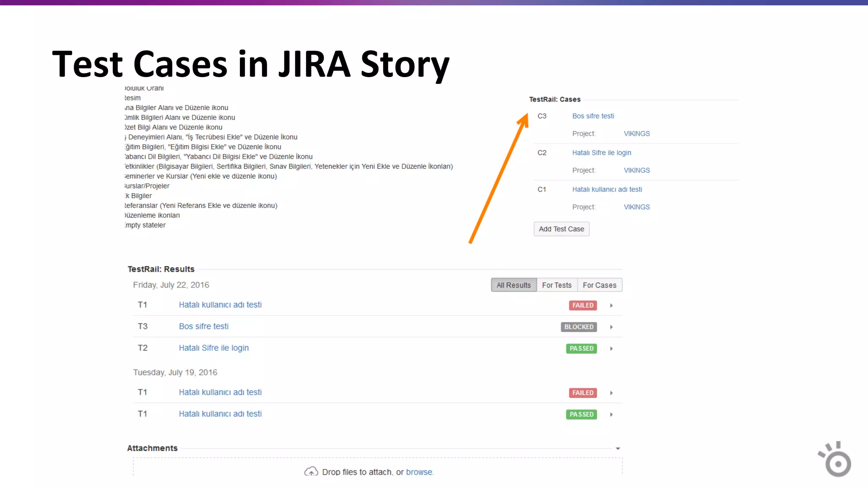Click the Attachments section heading
Screen dimensions: 868x488
coord(152,448)
